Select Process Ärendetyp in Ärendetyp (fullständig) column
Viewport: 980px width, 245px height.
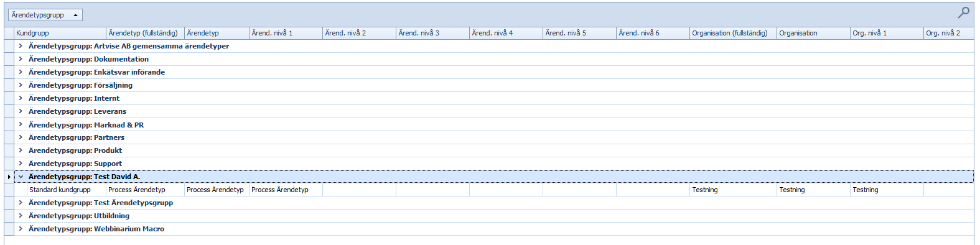pyautogui.click(x=146, y=190)
